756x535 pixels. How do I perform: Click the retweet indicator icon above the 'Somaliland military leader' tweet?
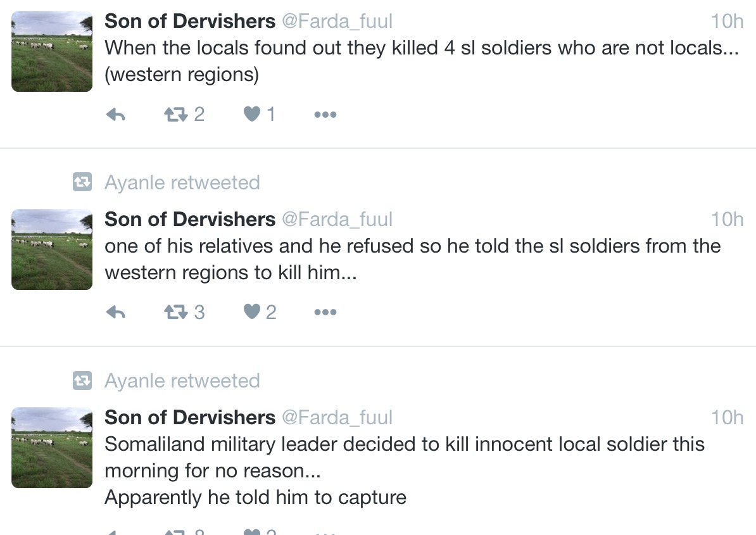[82, 381]
